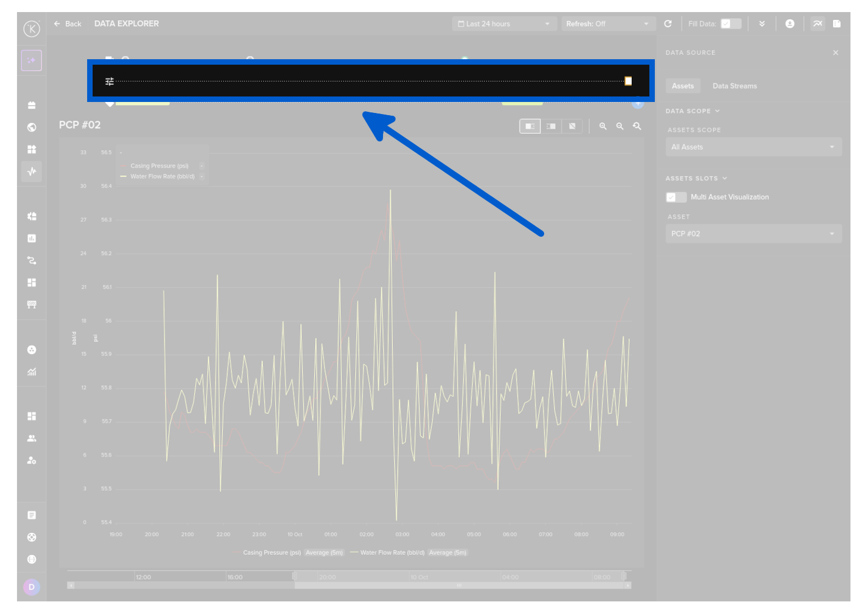Click double chevron collapse icon in toolbar
868x614 pixels.
[x=762, y=24]
